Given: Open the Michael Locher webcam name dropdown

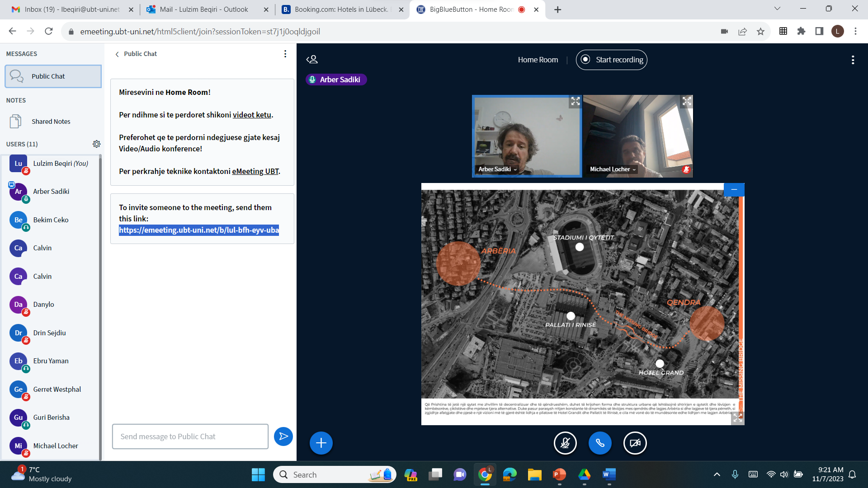Looking at the screenshot, I should pyautogui.click(x=613, y=169).
